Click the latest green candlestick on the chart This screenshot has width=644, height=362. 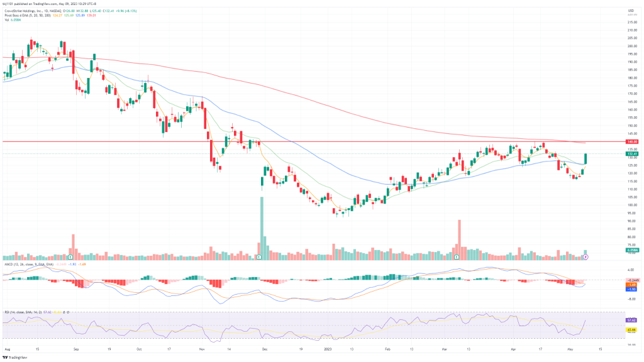point(586,160)
